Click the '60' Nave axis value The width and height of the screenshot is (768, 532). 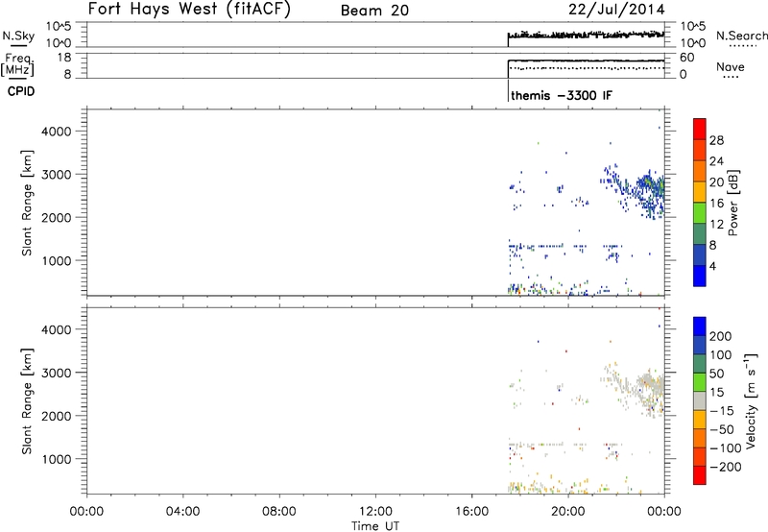click(687, 58)
